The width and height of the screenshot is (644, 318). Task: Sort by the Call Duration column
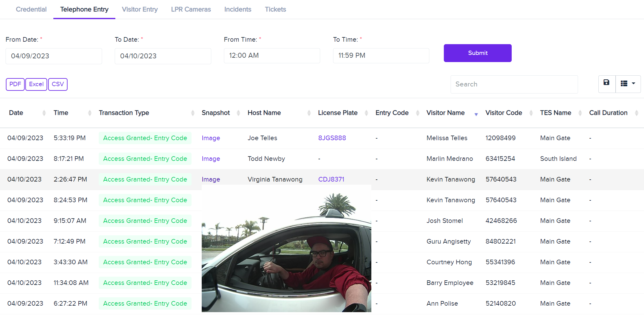(608, 113)
